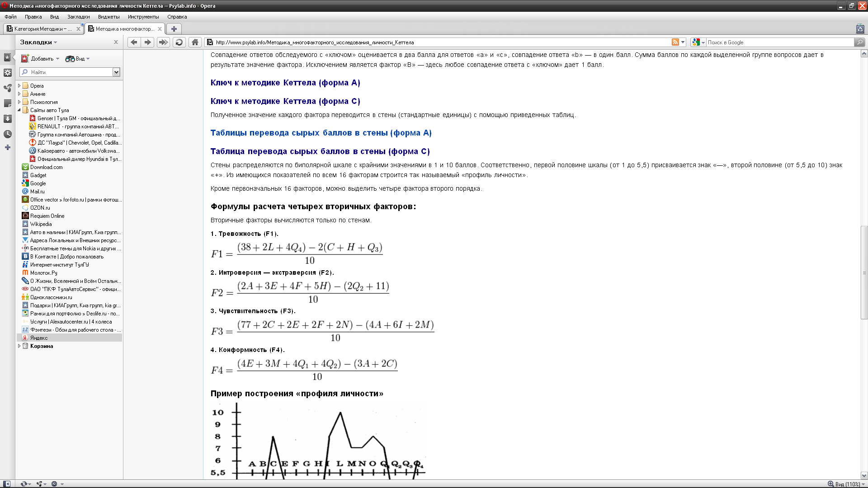The image size is (868, 488).
Task: Expand the Аниме bookmarks folder
Action: [19, 94]
